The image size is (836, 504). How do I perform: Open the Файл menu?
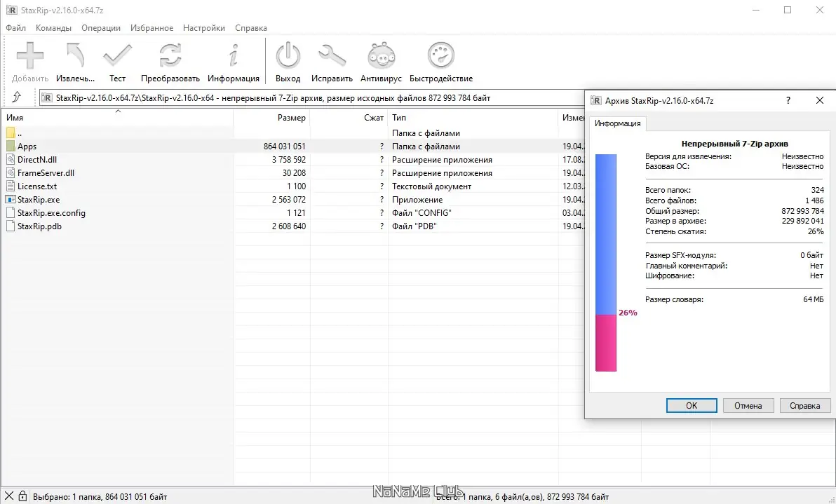click(15, 28)
